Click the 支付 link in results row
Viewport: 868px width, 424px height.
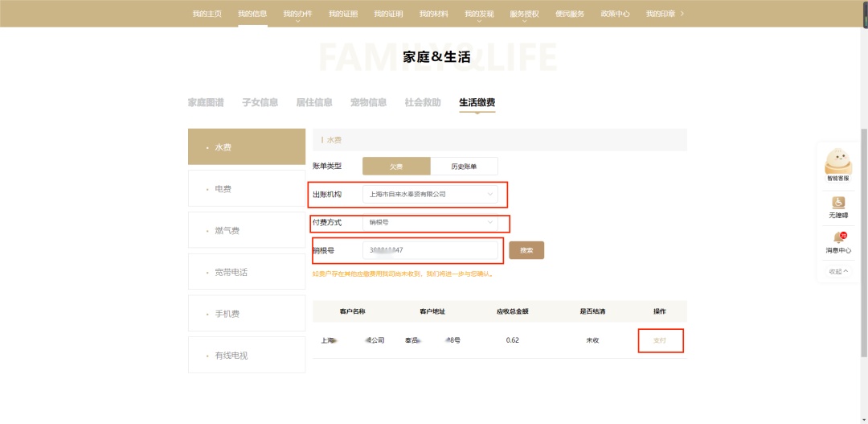[x=659, y=340]
